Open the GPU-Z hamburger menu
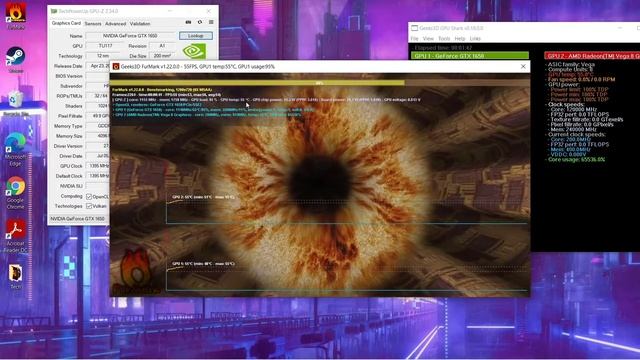 pos(211,22)
